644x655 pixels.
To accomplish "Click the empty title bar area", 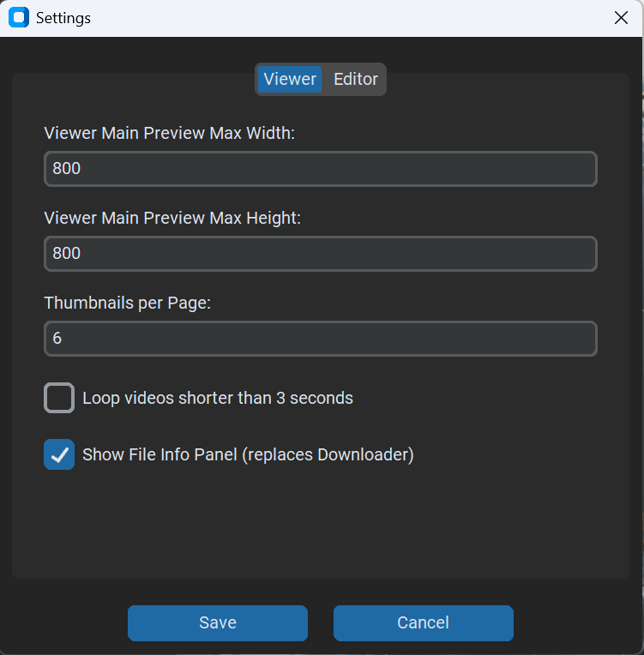I will [x=343, y=18].
